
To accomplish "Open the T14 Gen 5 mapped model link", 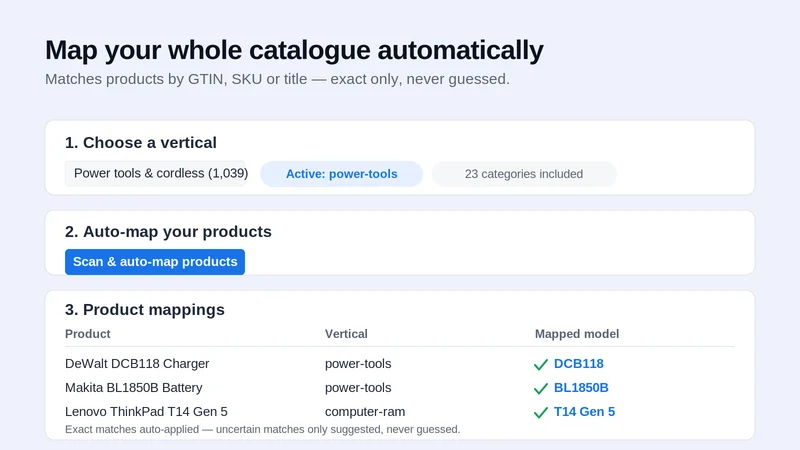I will (584, 412).
